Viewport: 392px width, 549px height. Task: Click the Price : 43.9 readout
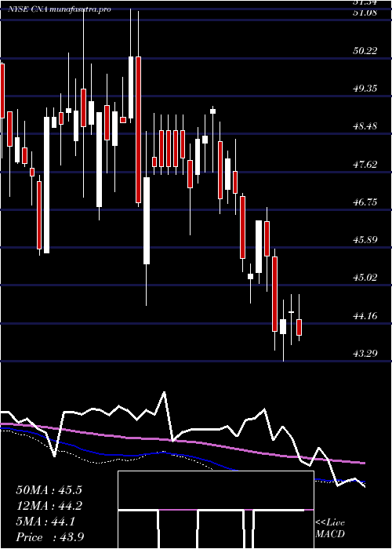click(49, 537)
